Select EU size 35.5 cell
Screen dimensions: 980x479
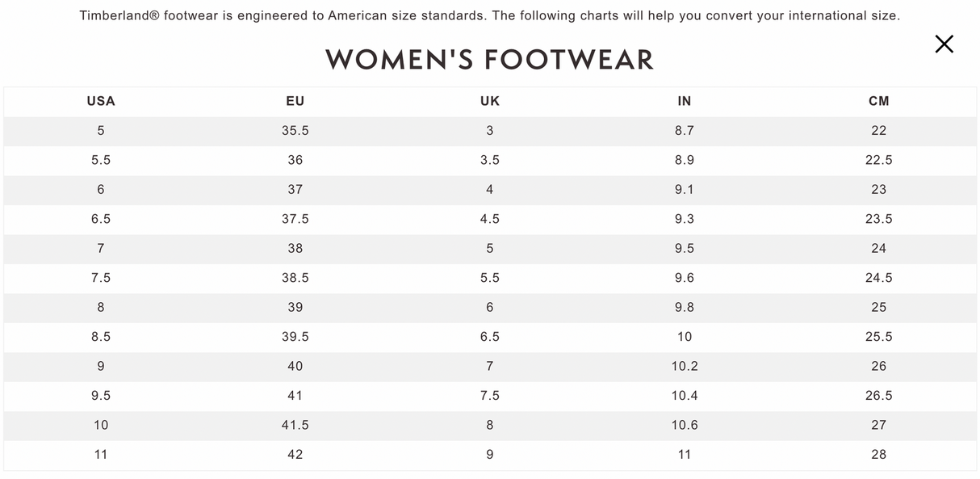pyautogui.click(x=295, y=131)
